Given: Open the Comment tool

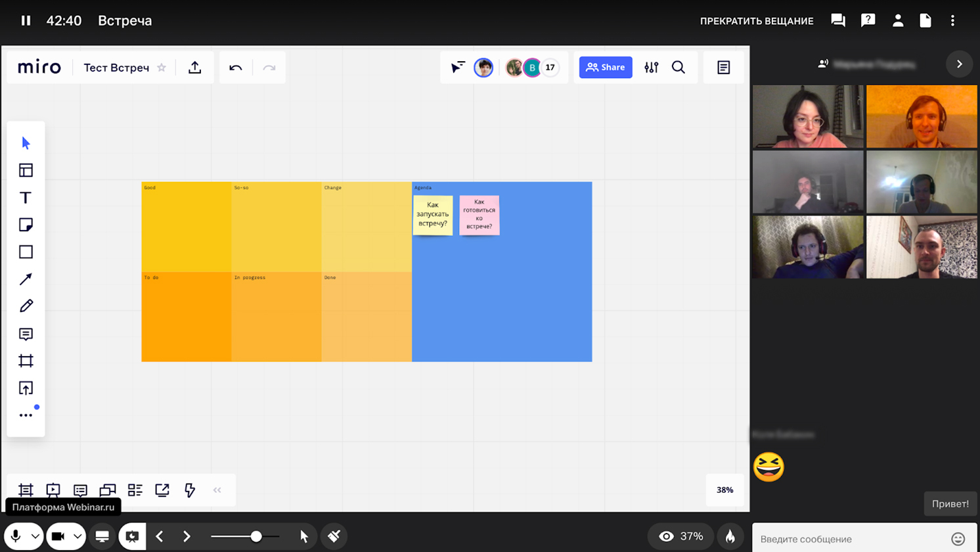Looking at the screenshot, I should (26, 334).
